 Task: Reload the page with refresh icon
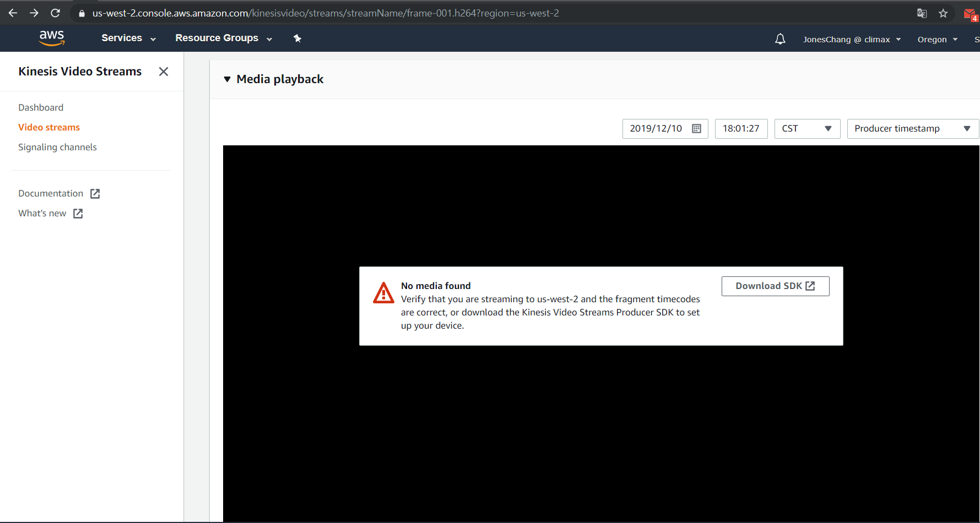(x=55, y=13)
